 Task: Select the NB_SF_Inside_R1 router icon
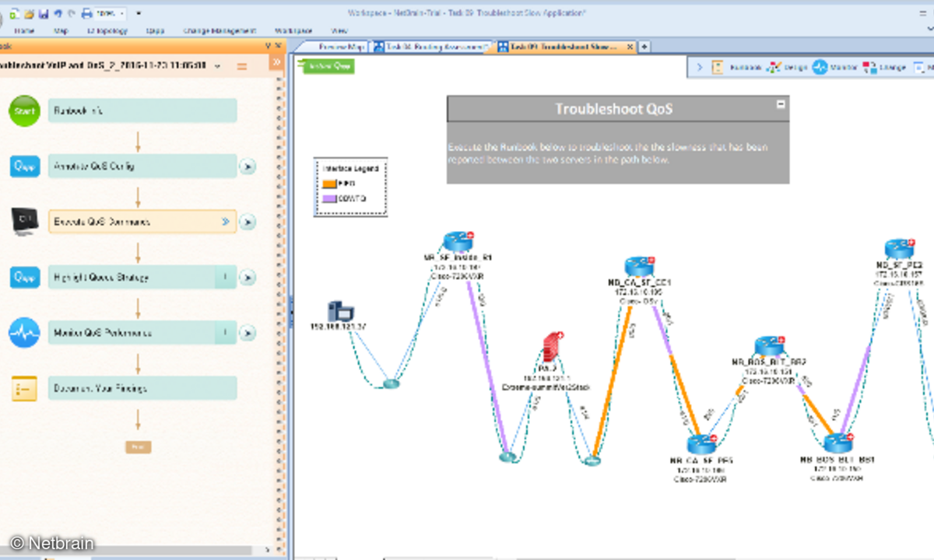[458, 242]
